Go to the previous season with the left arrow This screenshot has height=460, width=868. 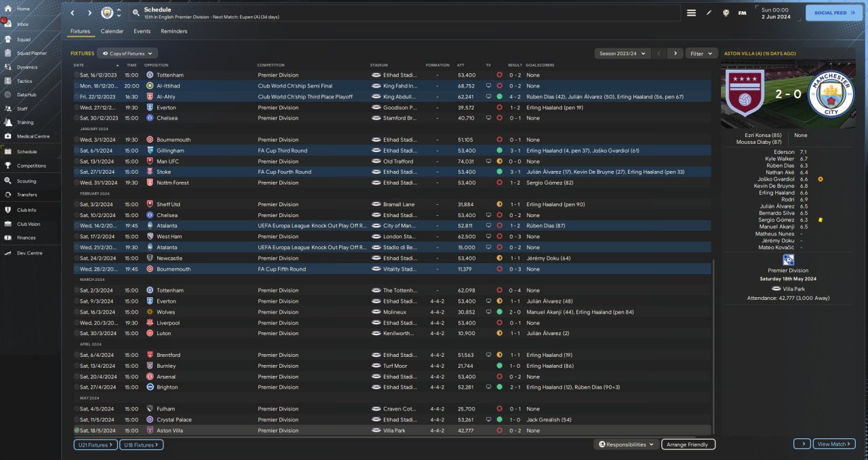click(658, 53)
